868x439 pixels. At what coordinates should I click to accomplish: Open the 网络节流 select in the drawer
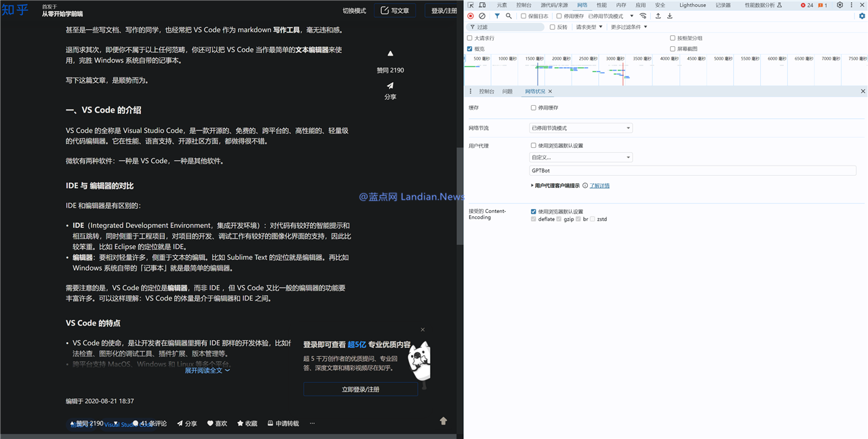pyautogui.click(x=580, y=128)
